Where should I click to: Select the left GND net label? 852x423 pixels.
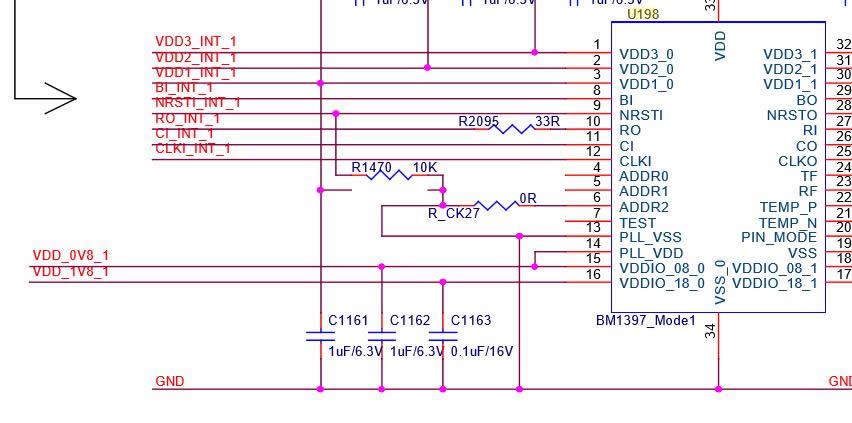[170, 382]
